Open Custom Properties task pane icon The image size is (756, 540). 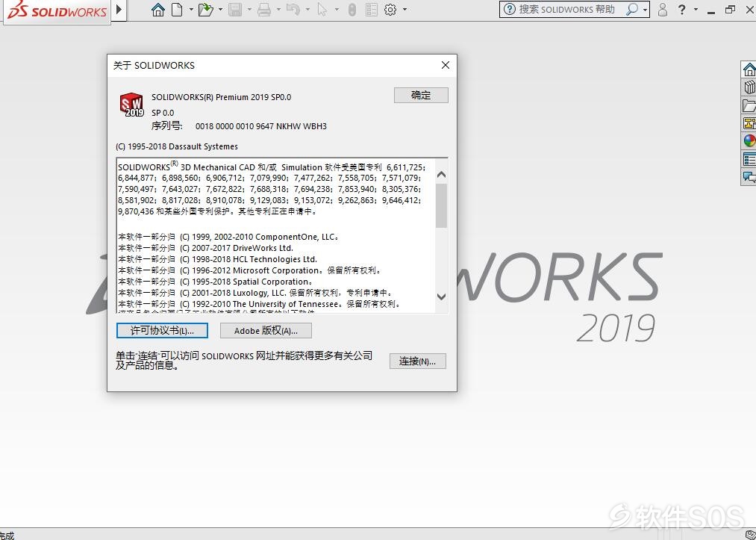749,159
